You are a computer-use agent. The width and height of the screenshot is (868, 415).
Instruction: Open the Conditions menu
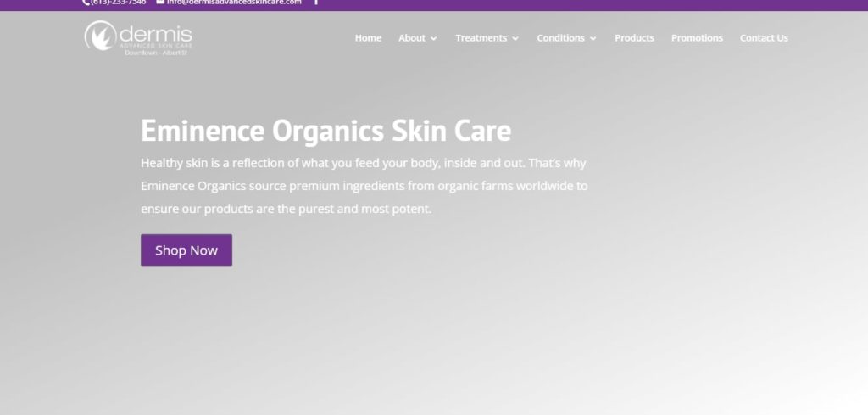pos(561,38)
